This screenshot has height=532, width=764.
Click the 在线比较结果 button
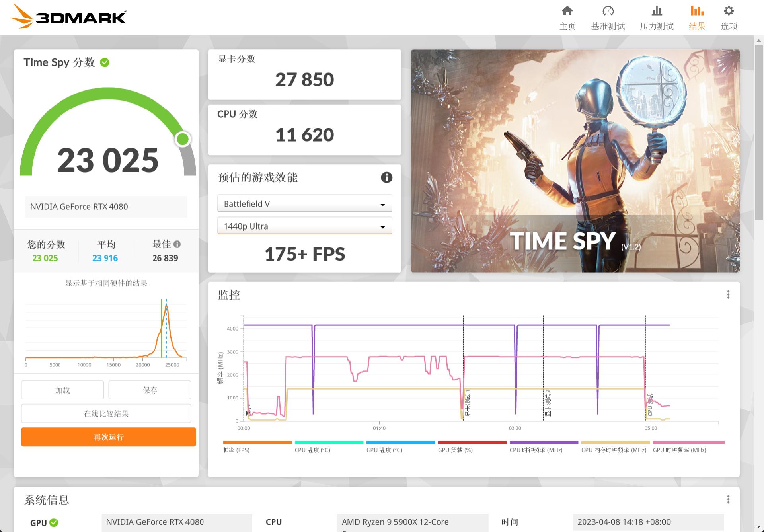[x=106, y=413]
